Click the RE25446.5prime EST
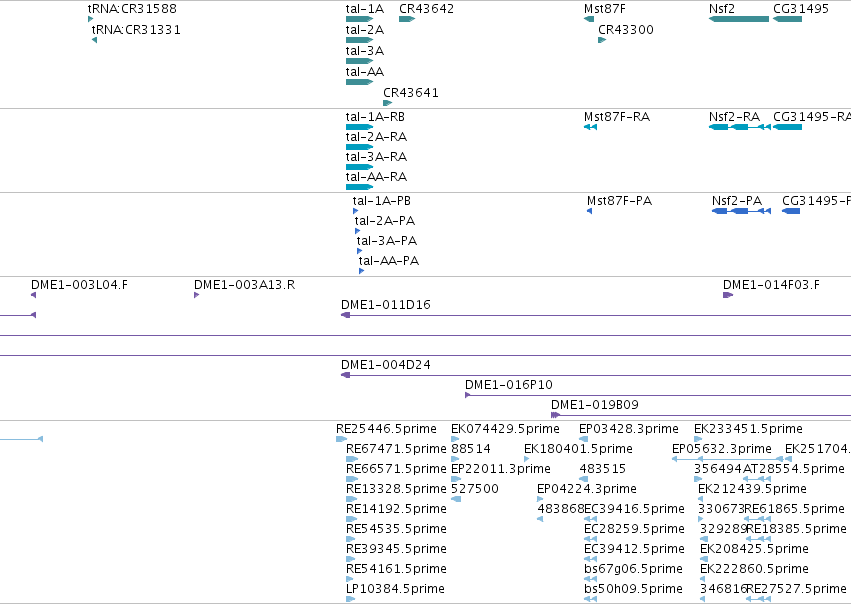Viewport: 851px width, 604px height. (341, 439)
